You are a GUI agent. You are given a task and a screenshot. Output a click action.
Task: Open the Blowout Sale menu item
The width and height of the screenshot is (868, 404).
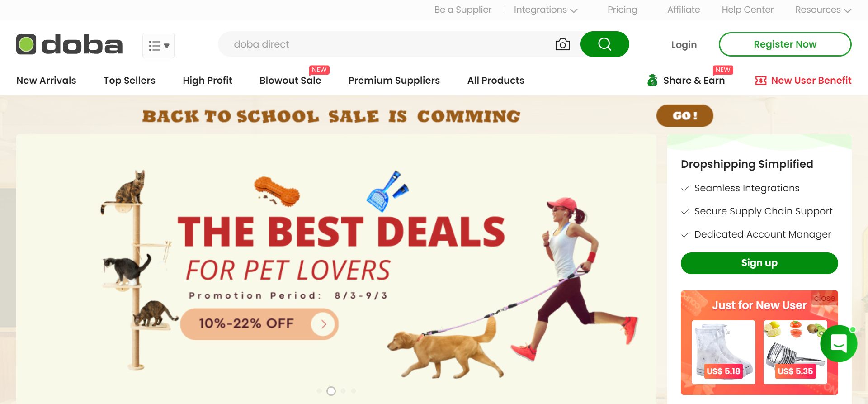290,81
